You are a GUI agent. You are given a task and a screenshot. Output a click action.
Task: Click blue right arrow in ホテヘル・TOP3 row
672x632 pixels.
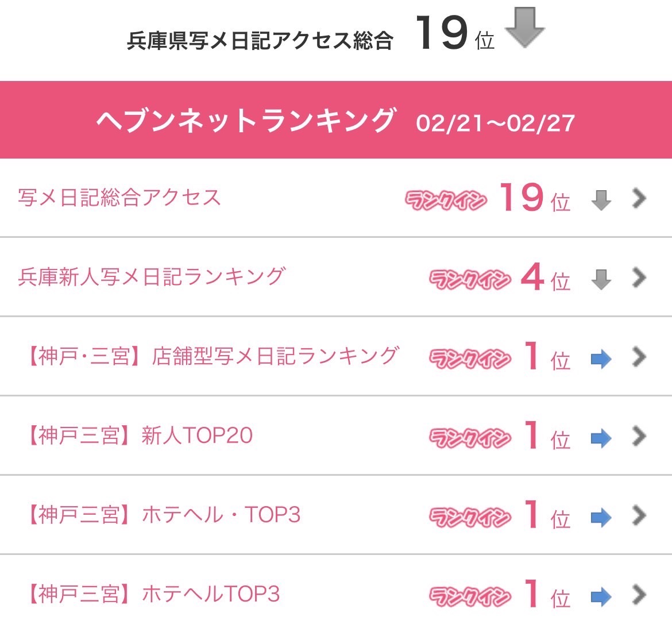[x=601, y=518]
